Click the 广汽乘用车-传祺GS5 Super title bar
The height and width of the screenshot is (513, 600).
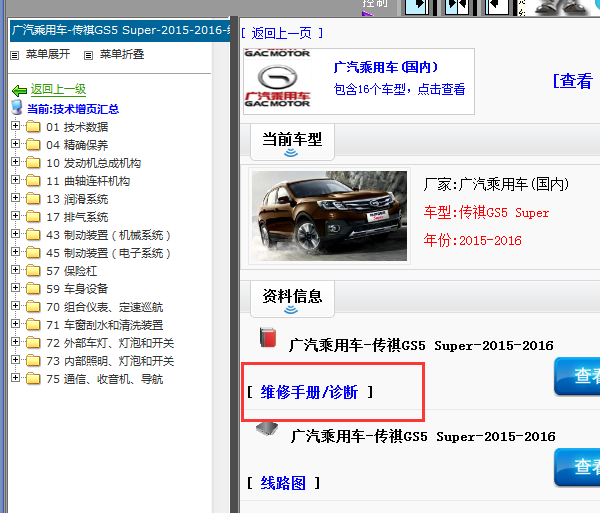coord(120,30)
